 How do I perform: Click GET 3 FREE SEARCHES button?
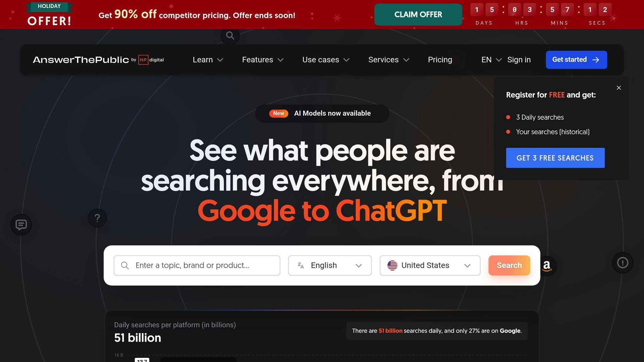(x=555, y=158)
